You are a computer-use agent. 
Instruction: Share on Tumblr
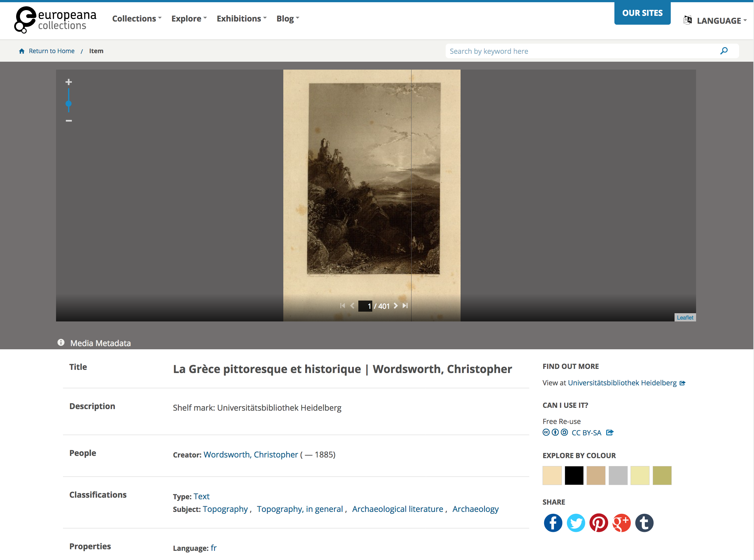tap(644, 523)
